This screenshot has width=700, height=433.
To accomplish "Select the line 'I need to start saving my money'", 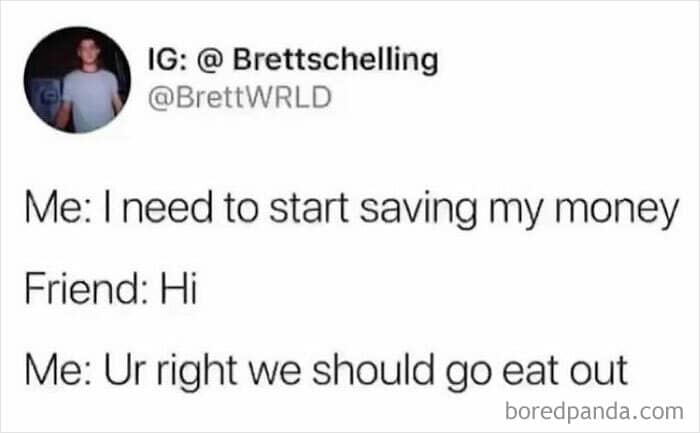I will tap(391, 210).
